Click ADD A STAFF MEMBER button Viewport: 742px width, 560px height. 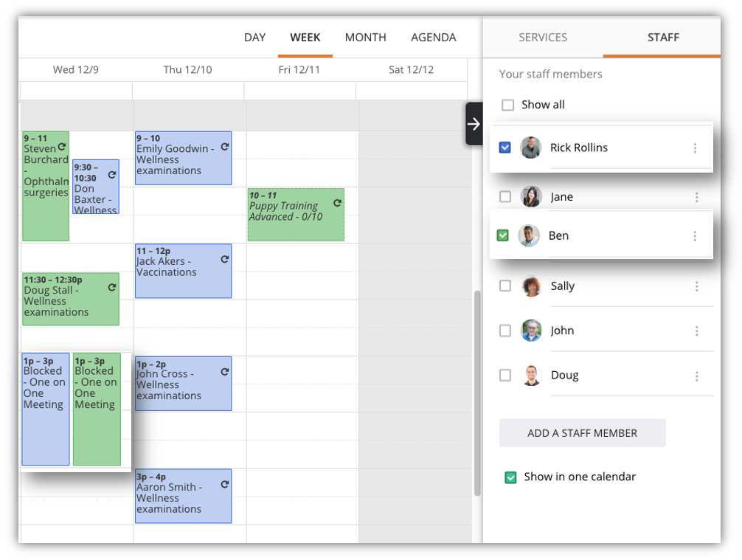pos(582,432)
